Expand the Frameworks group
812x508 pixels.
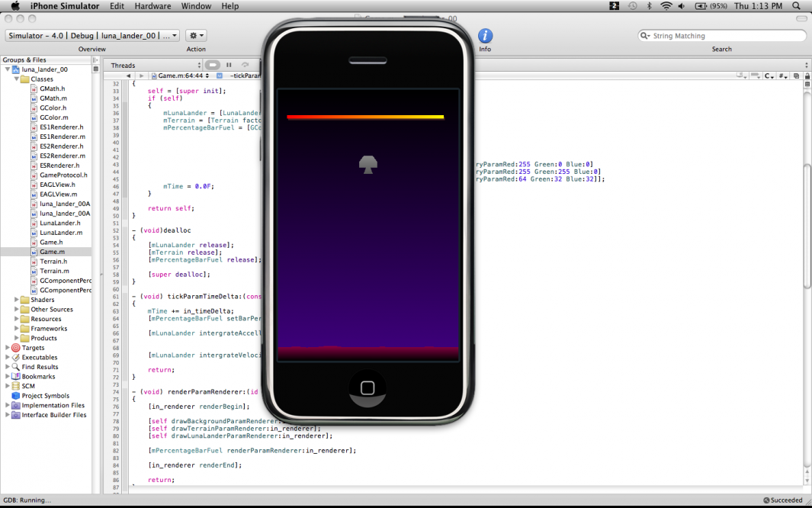[17, 328]
